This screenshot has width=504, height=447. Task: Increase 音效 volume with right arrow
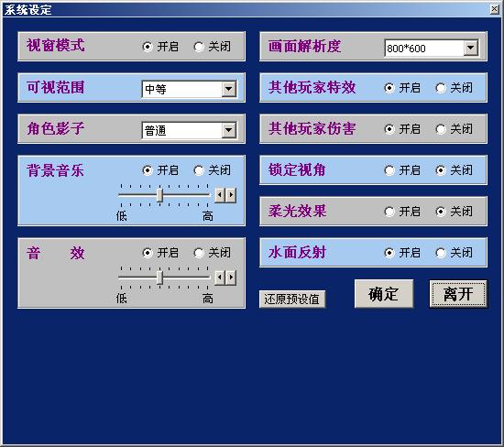click(x=231, y=278)
